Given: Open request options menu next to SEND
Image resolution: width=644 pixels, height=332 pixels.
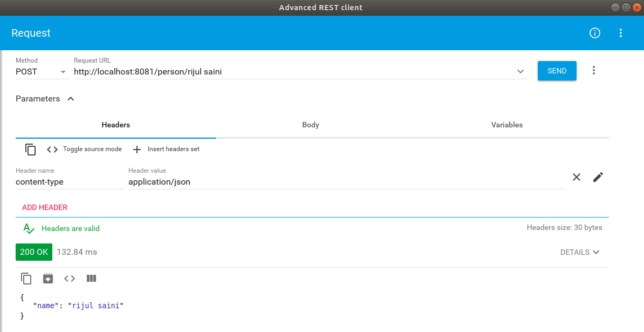Looking at the screenshot, I should pos(594,71).
